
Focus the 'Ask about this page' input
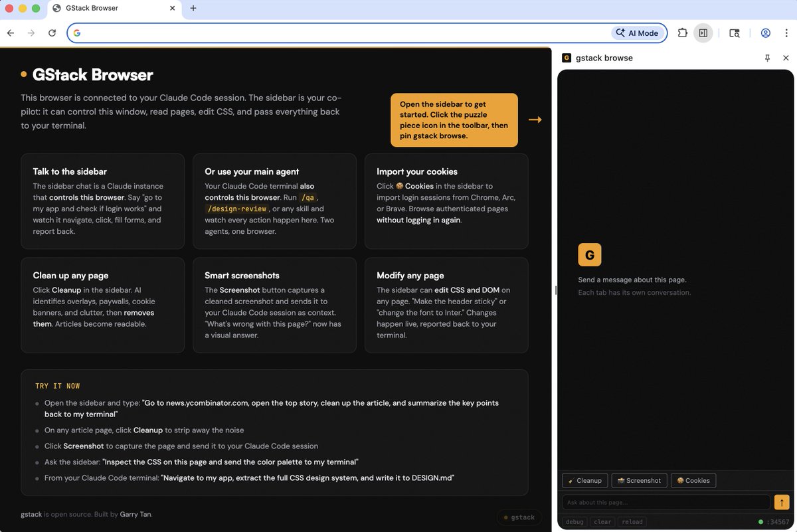pyautogui.click(x=666, y=502)
